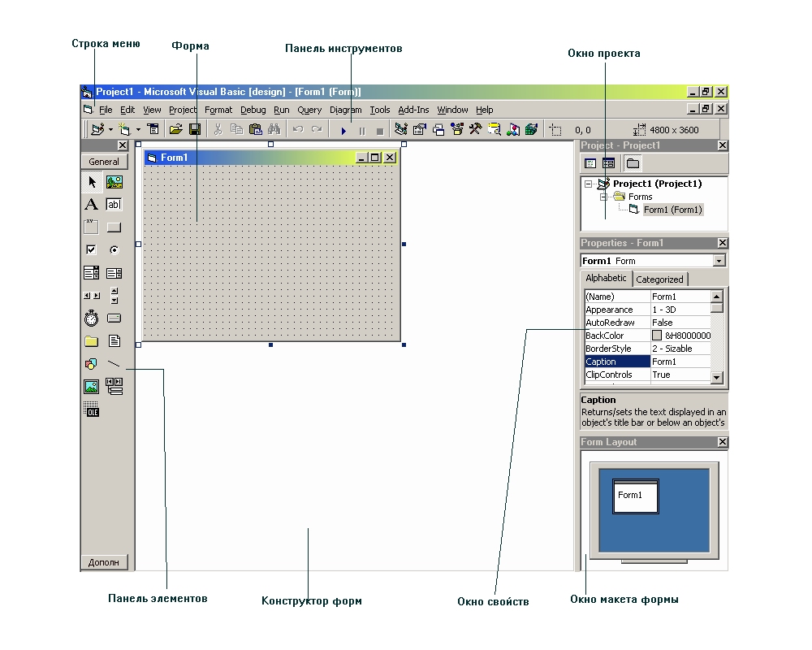Screen dimensions: 812x650
Task: Open the Debug menu
Action: (253, 110)
